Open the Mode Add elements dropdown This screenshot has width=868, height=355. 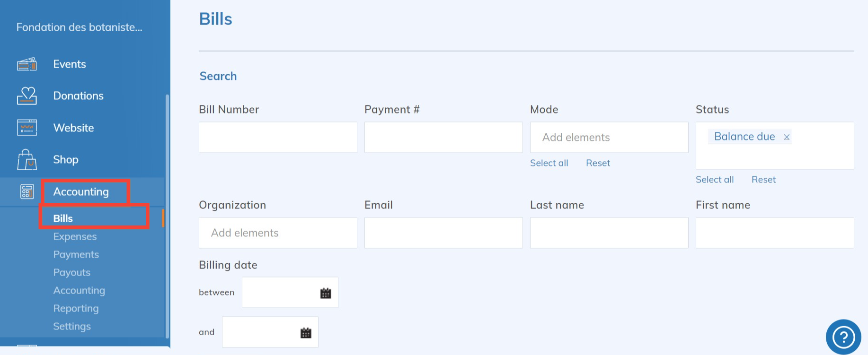[609, 138]
